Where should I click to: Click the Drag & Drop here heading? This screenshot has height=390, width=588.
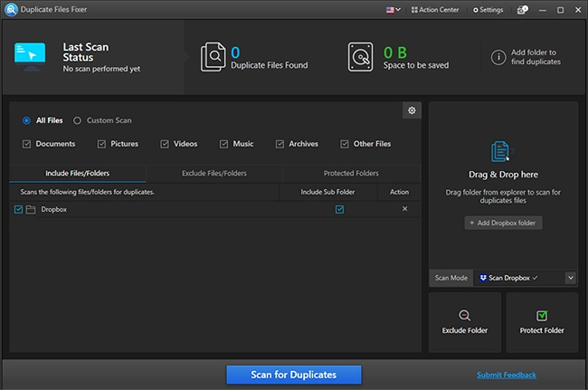pyautogui.click(x=503, y=175)
